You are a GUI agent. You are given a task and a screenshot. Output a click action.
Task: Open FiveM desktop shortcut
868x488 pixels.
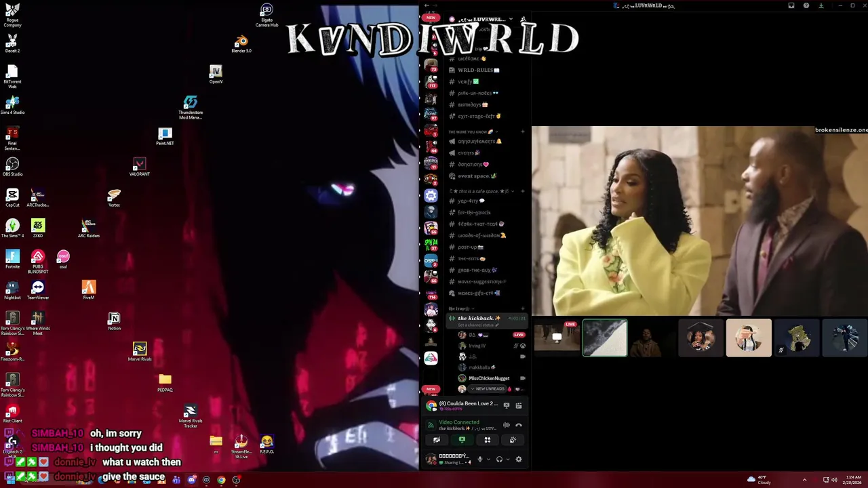click(89, 290)
